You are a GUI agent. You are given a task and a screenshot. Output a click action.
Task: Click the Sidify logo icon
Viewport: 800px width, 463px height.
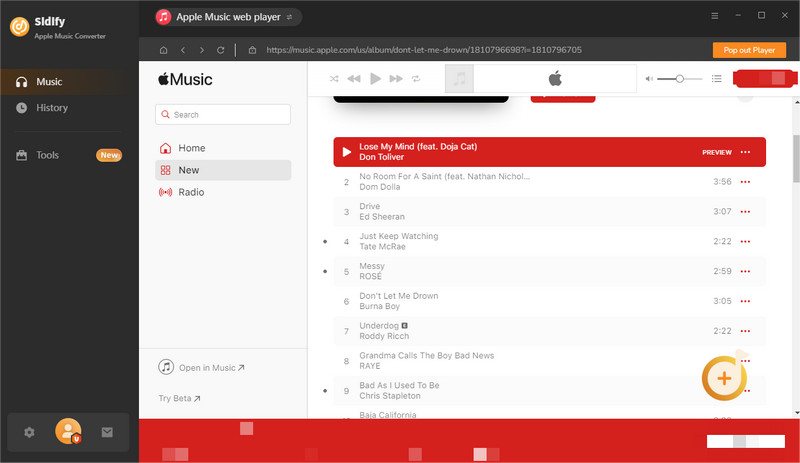[19, 27]
